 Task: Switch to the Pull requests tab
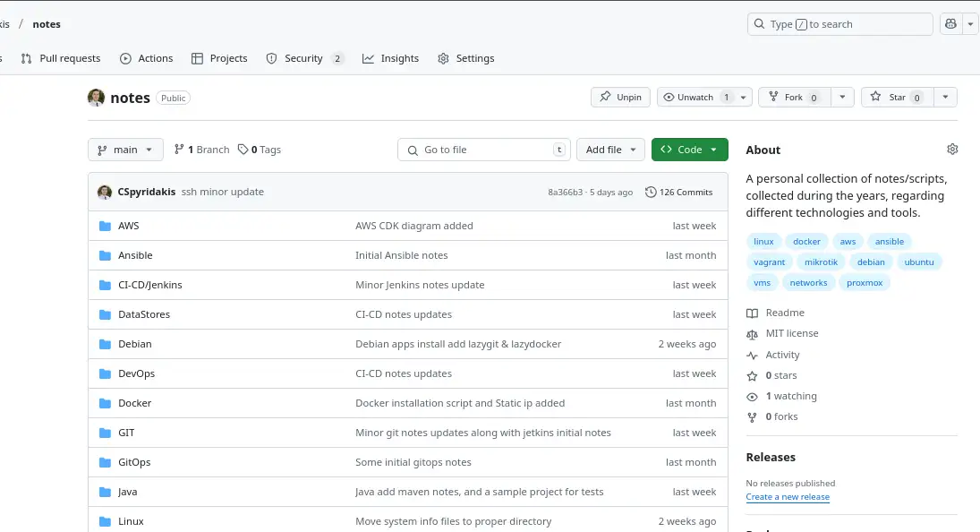point(60,58)
